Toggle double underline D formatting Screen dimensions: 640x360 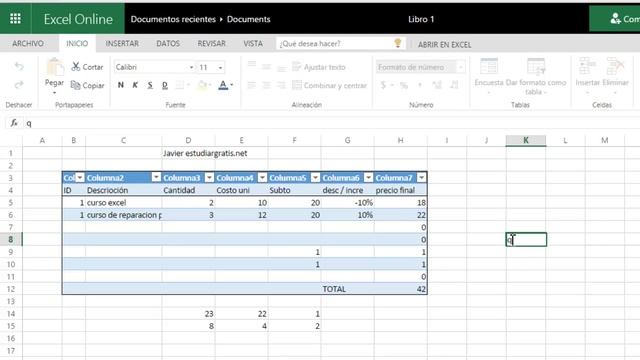point(164,85)
